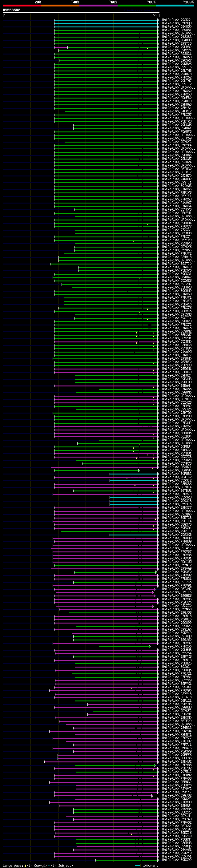Open hit UniRef100_C5H9Q8
This screenshot has width=197, height=868.
177,23
